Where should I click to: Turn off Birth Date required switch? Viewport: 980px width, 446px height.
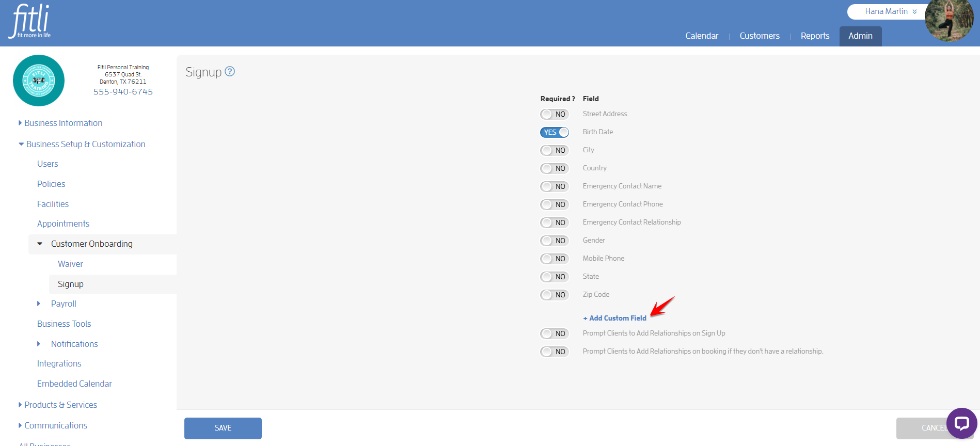(555, 132)
